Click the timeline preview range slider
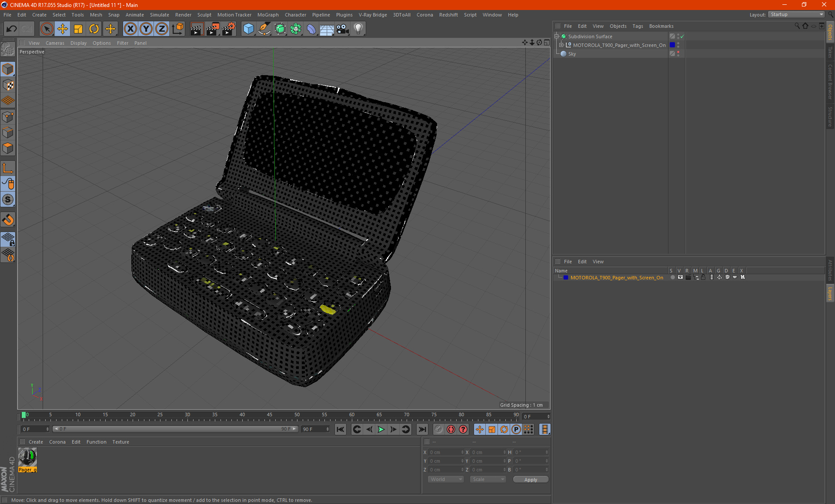This screenshot has height=504, width=835. point(175,429)
